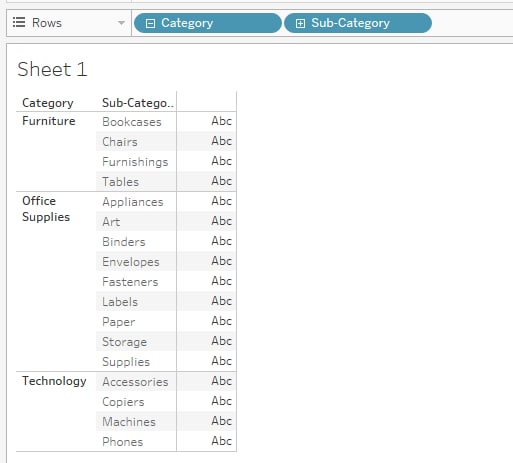The image size is (513, 463).
Task: Select the Accessories row label
Action: coord(135,382)
